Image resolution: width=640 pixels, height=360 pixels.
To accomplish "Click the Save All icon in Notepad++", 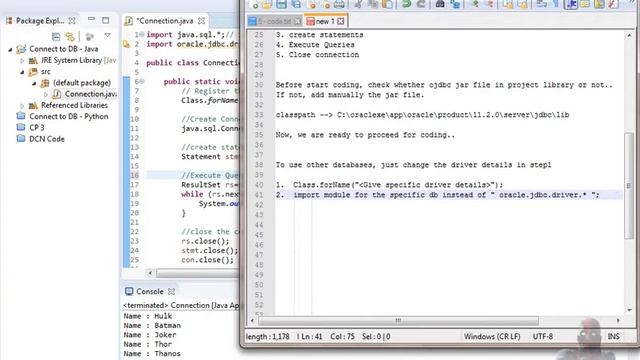I will [296, 4].
